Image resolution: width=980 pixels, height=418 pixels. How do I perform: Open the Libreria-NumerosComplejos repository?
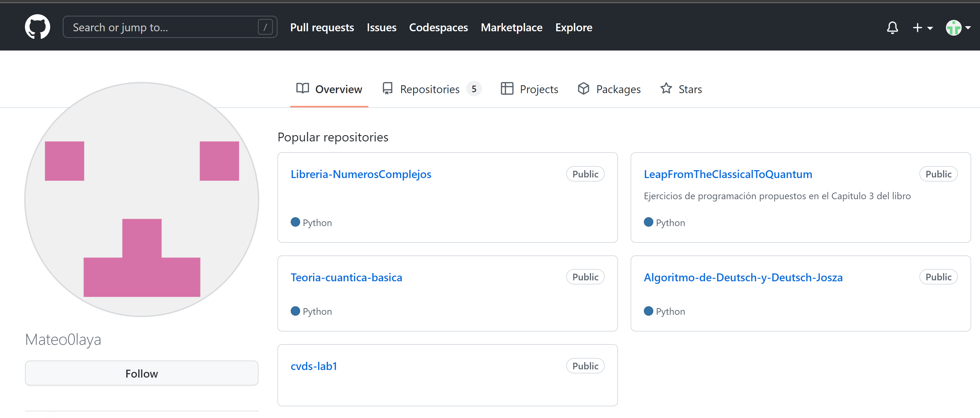click(x=361, y=174)
